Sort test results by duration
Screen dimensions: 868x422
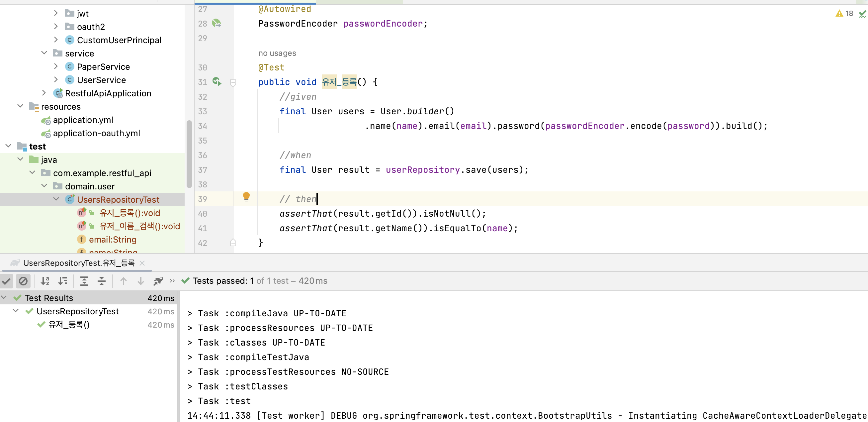tap(63, 281)
